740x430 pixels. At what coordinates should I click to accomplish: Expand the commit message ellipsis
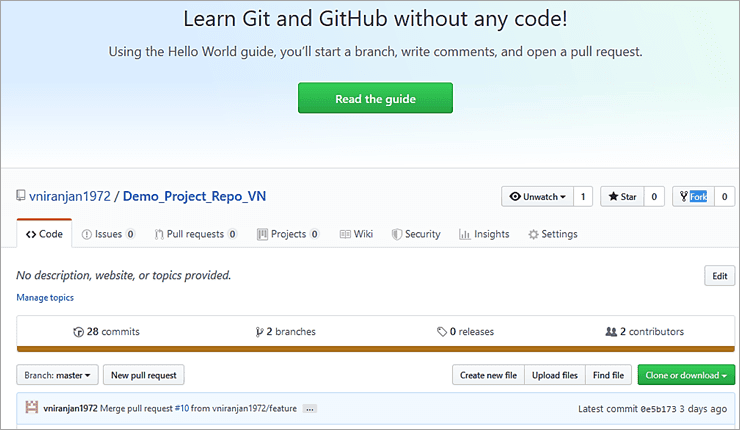click(309, 409)
